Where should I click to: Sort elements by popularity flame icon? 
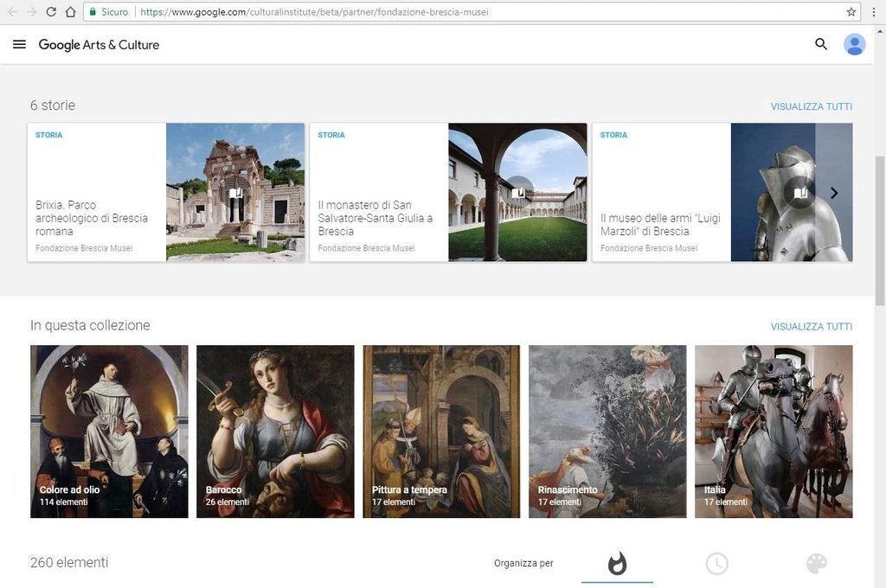coord(617,564)
